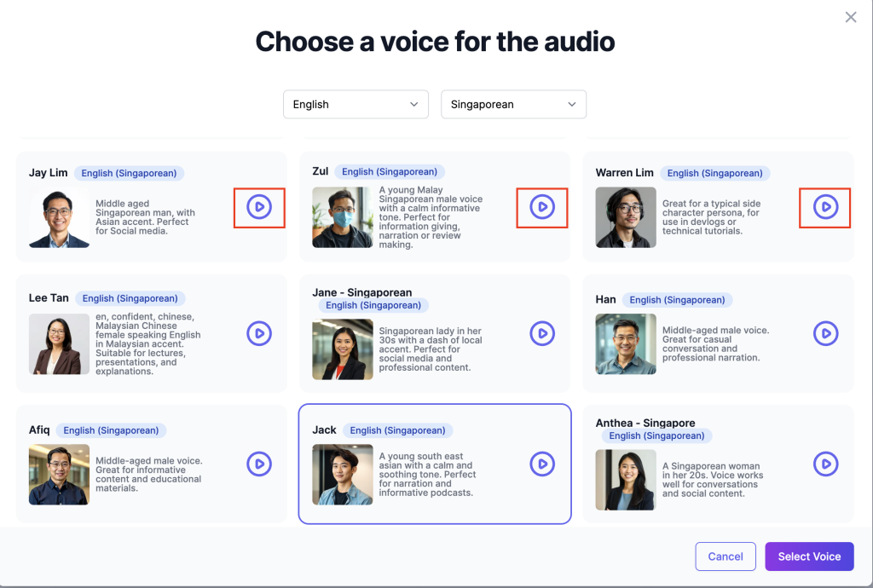Play Han voice preview
The width and height of the screenshot is (873, 588).
[x=825, y=333]
